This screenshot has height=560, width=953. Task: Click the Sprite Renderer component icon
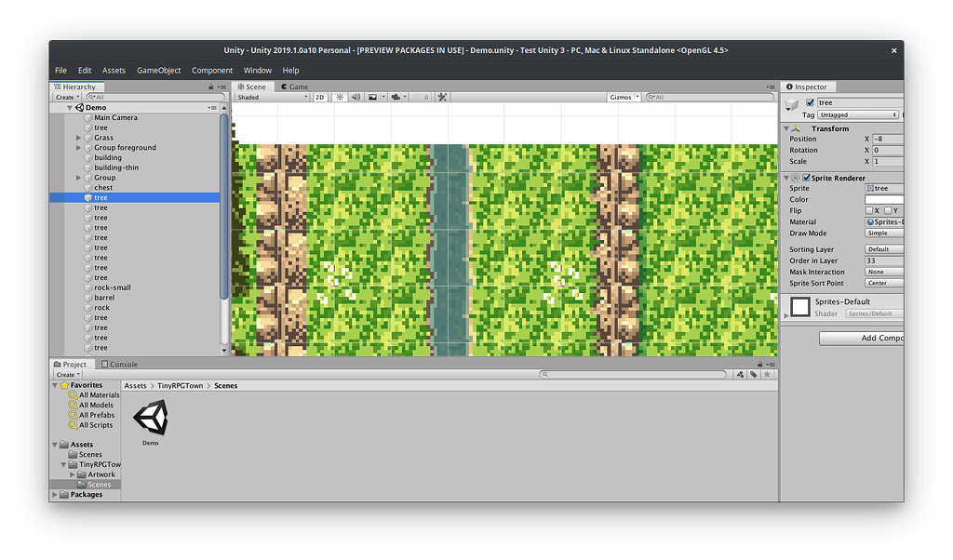point(795,177)
